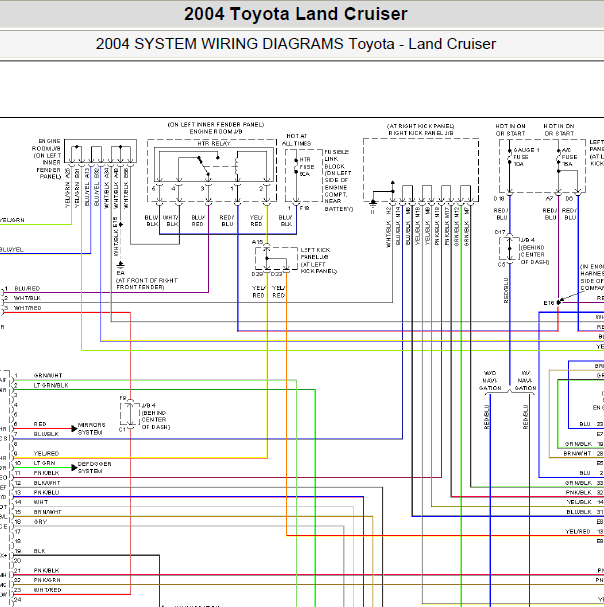The width and height of the screenshot is (604, 607).
Task: Select "BLK" wire label at pin 19
Action: coord(39,551)
